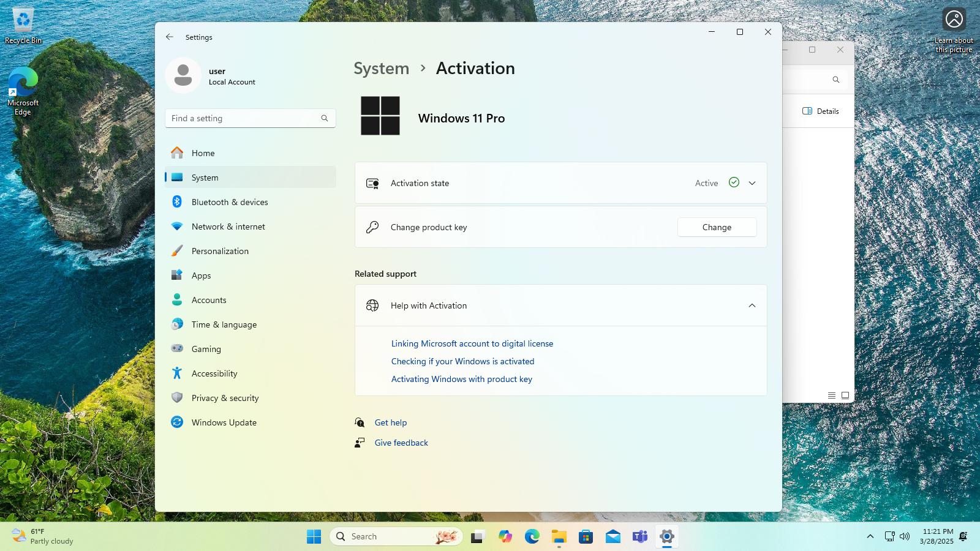Click the Change product key button
This screenshot has width=980, height=551.
click(717, 227)
